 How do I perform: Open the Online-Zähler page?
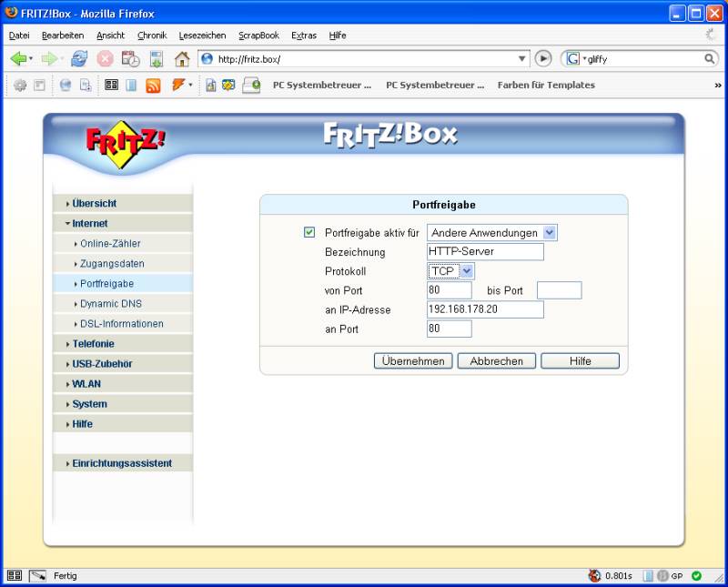[110, 243]
